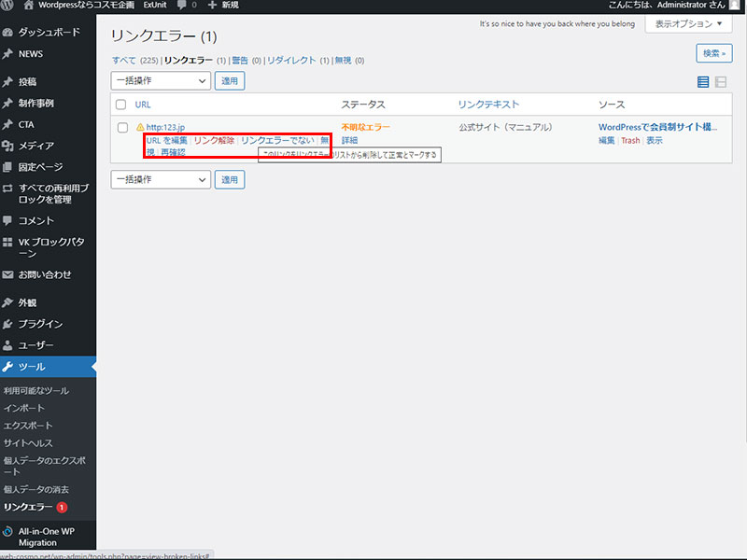Open ダッシュボード via its sidebar icon

(9, 31)
